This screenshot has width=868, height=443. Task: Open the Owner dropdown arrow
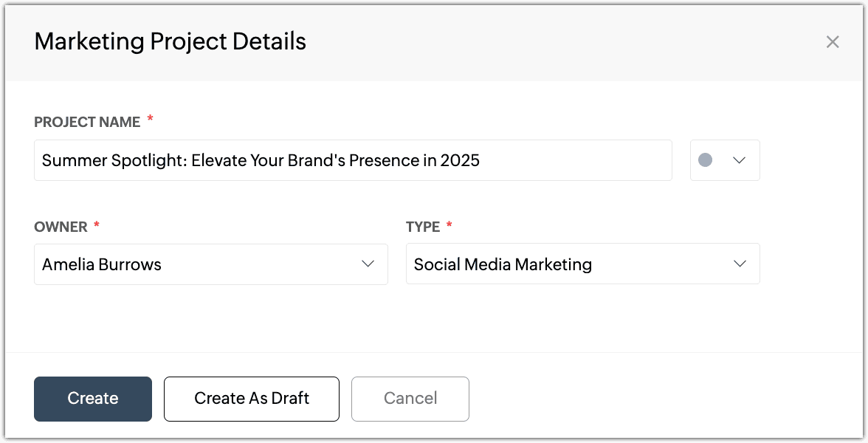368,264
